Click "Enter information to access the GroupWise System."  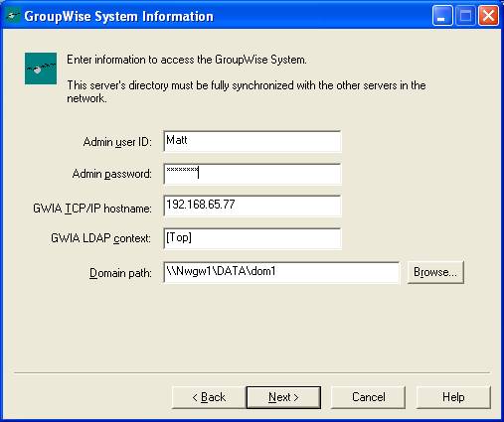[x=187, y=60]
